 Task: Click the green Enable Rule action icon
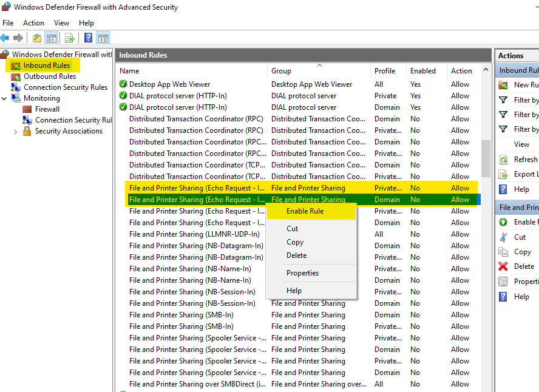pyautogui.click(x=503, y=222)
